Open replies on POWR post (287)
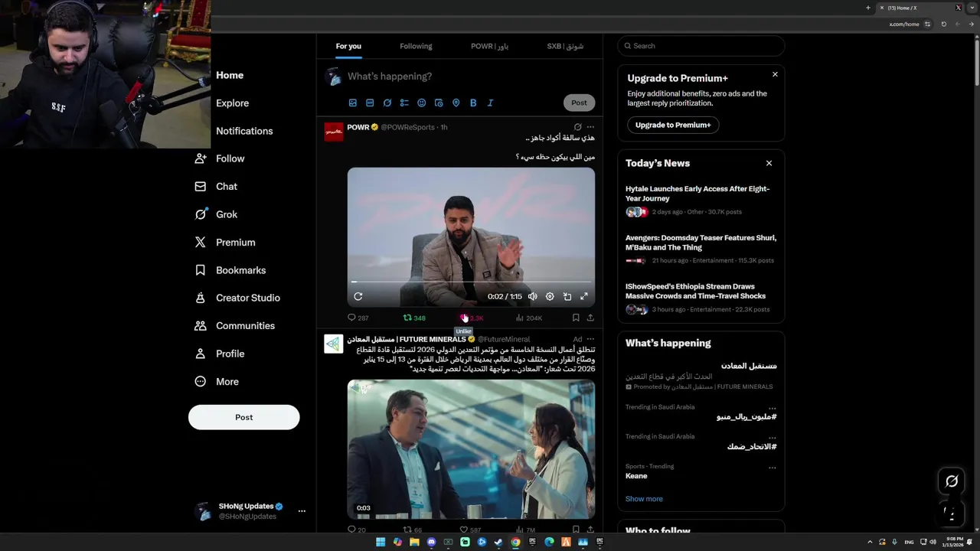Image resolution: width=980 pixels, height=551 pixels. pos(358,318)
